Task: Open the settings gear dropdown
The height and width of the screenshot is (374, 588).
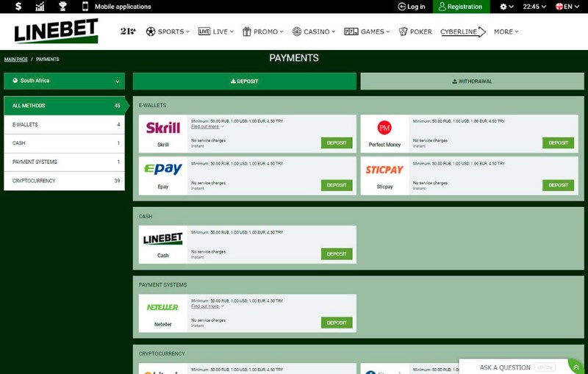Action: [x=506, y=7]
